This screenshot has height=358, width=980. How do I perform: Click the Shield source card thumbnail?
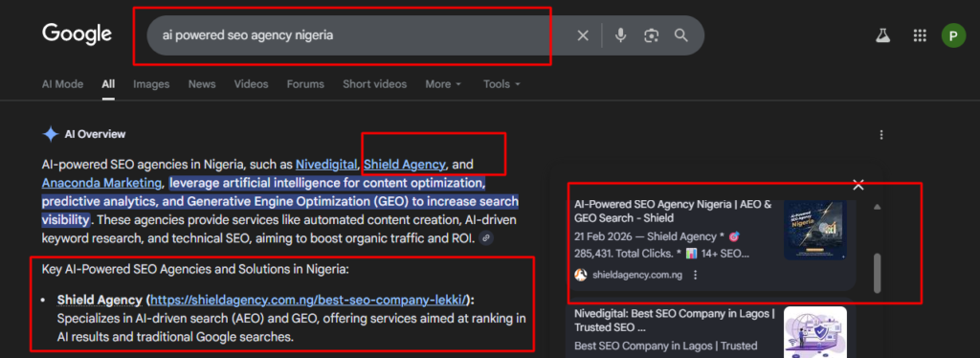[x=815, y=230]
